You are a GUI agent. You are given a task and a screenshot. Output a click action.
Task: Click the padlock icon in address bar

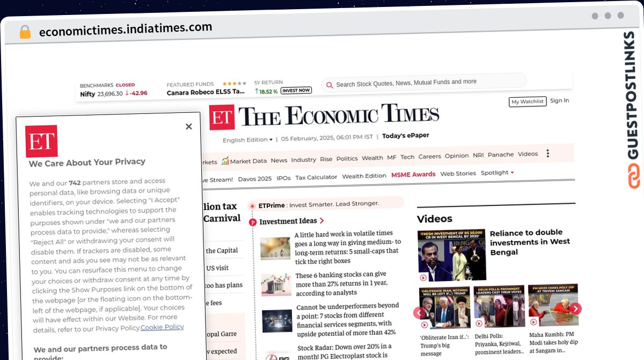tap(25, 32)
